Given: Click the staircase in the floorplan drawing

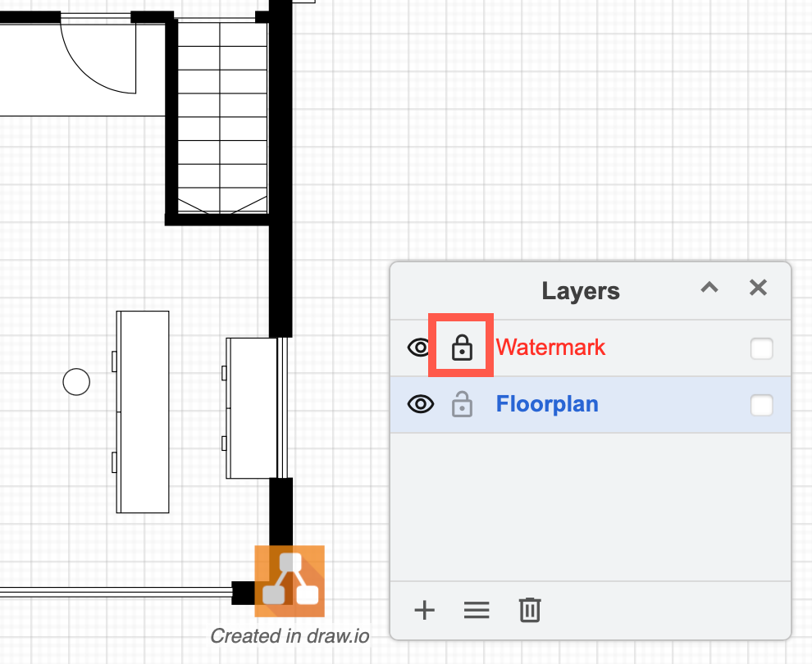Looking at the screenshot, I should pos(220,115).
